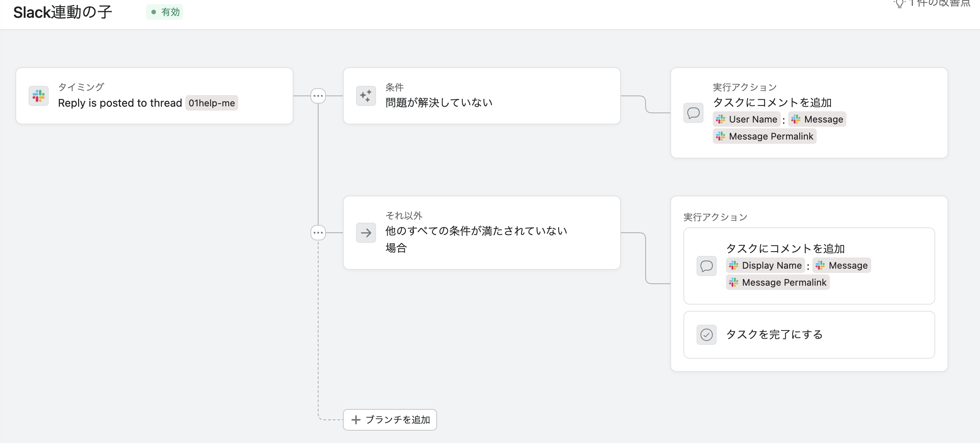Click the Message Permalink chip in the upper action
Screen dimensions: 980x443
pyautogui.click(x=765, y=136)
